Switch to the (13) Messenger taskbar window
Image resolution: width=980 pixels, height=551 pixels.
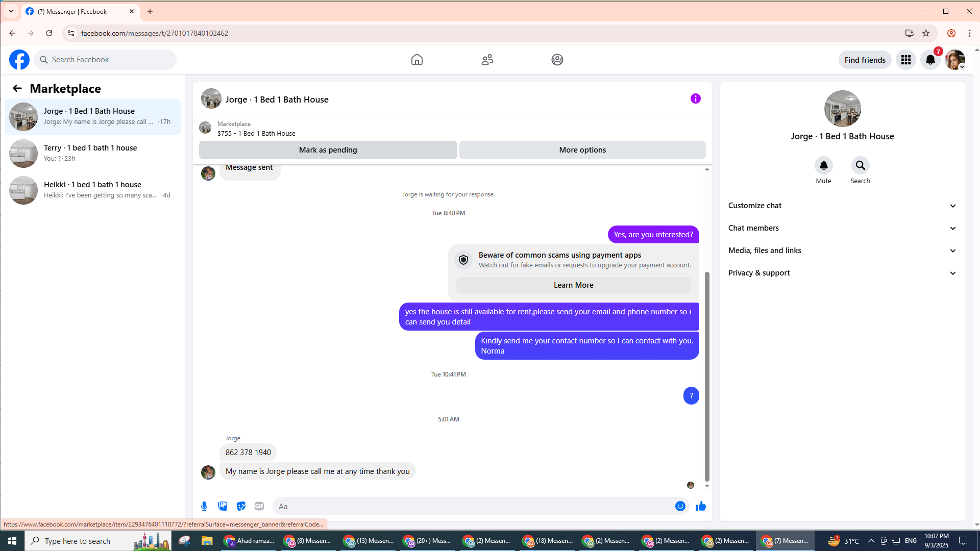pos(369,541)
